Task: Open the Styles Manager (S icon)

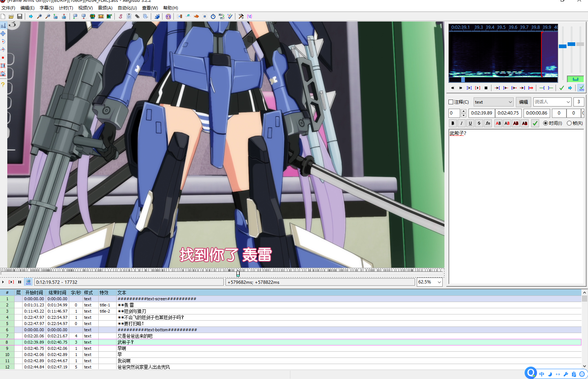Action: pos(121,16)
